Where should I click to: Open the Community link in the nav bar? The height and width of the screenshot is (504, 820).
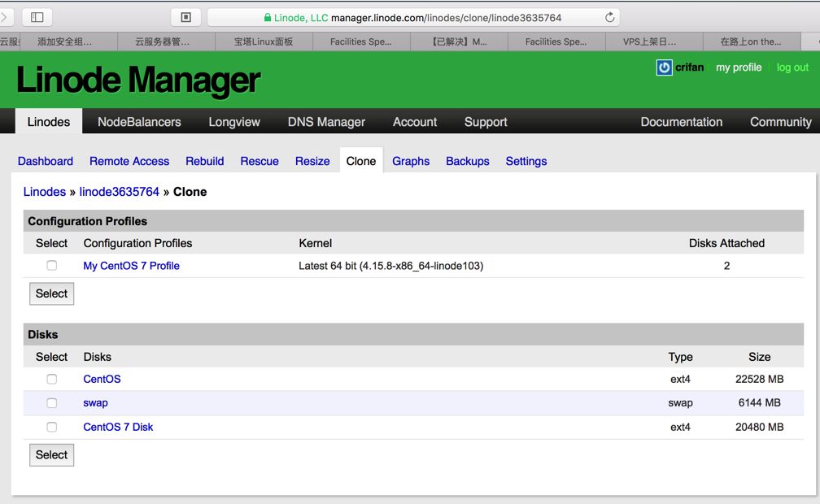pos(781,122)
